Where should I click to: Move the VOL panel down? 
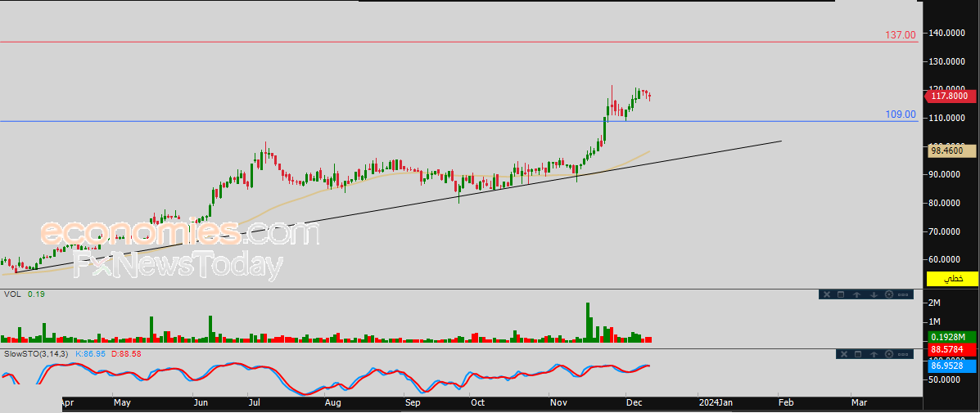(874, 294)
